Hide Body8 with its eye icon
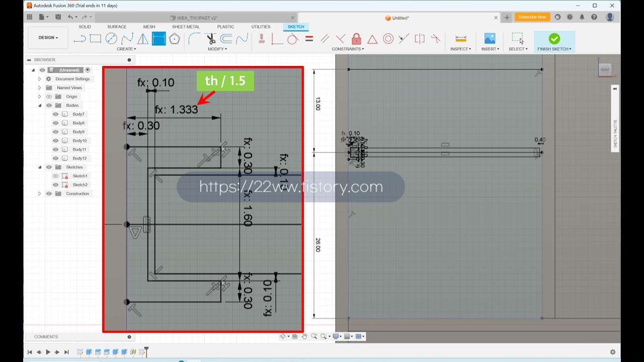Viewport: 644px width, 362px height. [56, 123]
